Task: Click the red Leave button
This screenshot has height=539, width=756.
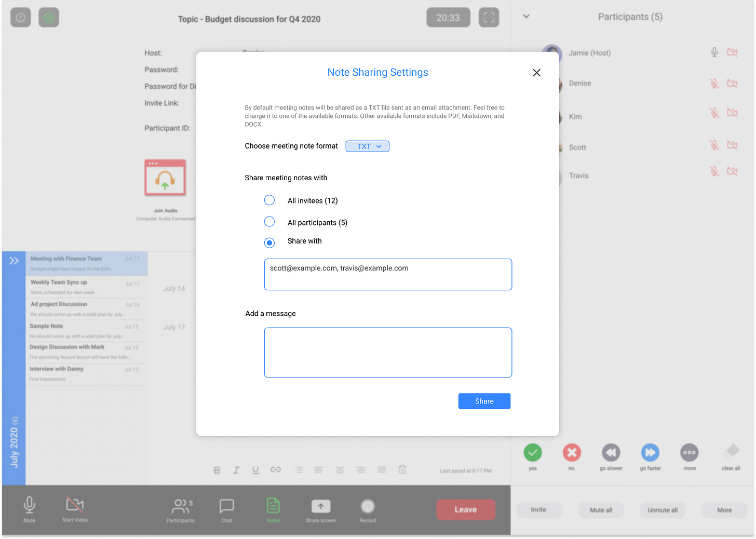Action: [466, 509]
